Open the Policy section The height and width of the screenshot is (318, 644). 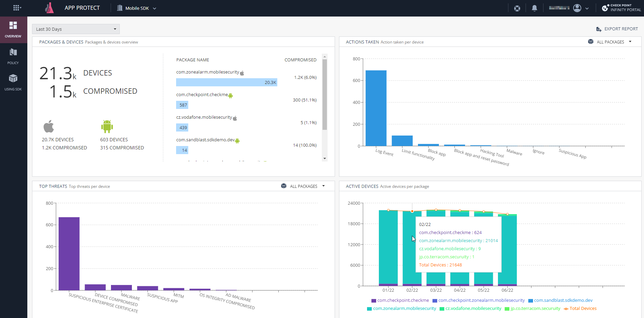pyautogui.click(x=13, y=56)
